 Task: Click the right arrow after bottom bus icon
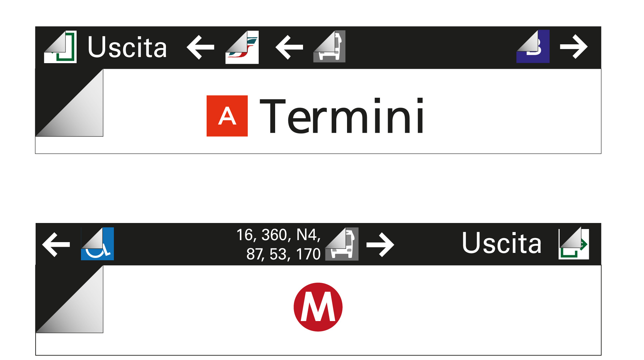click(380, 244)
